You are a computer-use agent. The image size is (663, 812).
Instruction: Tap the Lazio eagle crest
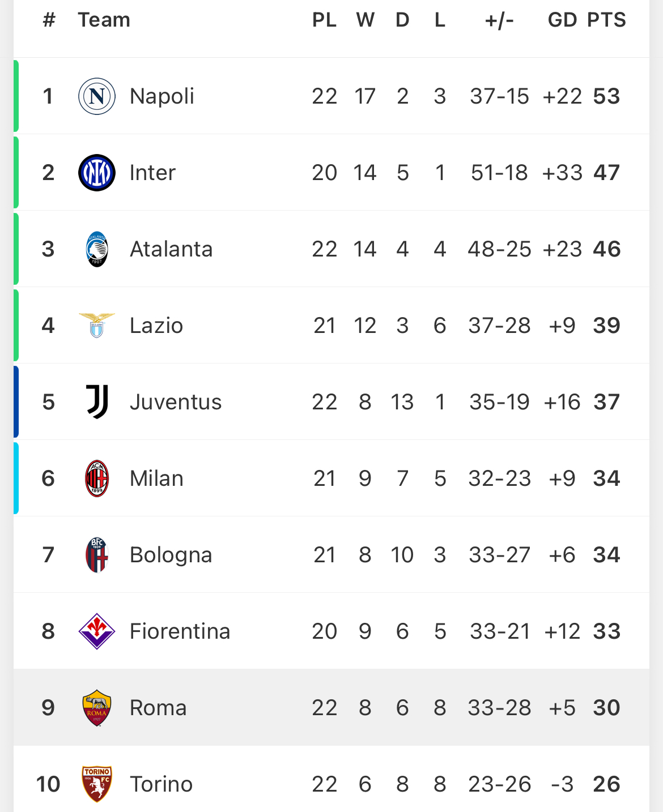[97, 325]
